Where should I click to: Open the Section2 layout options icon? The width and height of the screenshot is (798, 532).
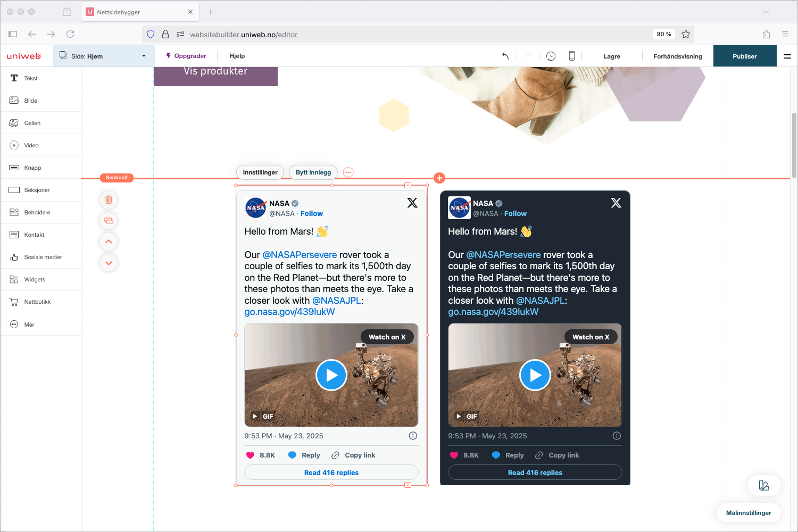coord(109,221)
